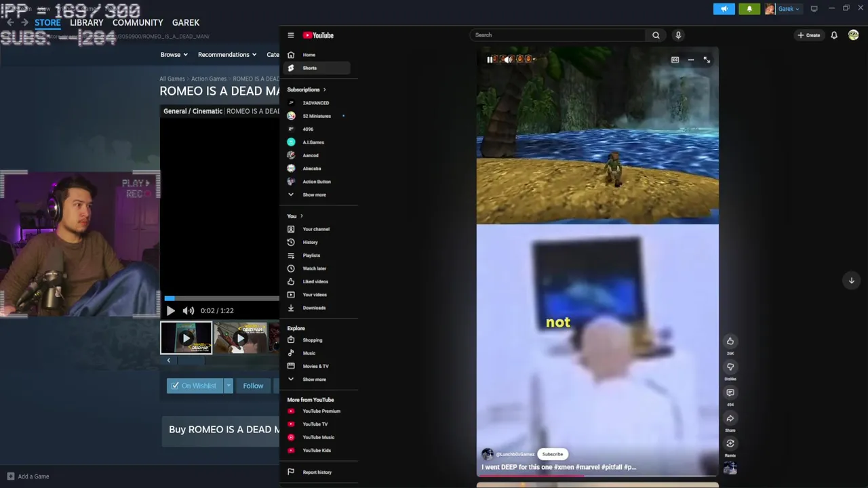Screen dimensions: 868x488
Task: Open the YouTube account avatar menu
Action: click(x=853, y=35)
